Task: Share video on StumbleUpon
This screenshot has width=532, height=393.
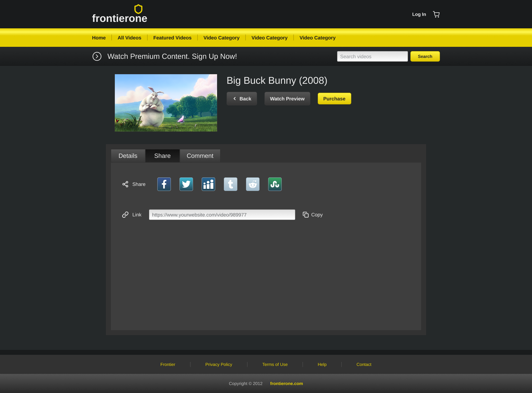Action: click(275, 184)
